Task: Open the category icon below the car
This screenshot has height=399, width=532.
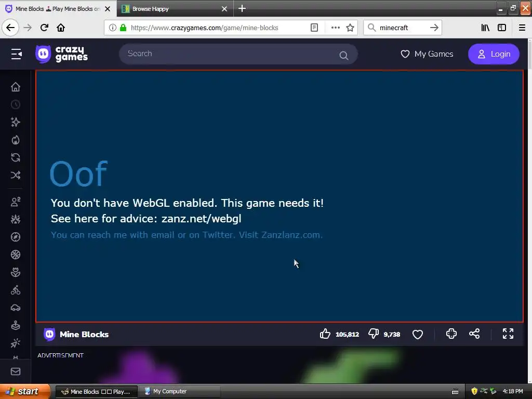Action: coord(16,325)
